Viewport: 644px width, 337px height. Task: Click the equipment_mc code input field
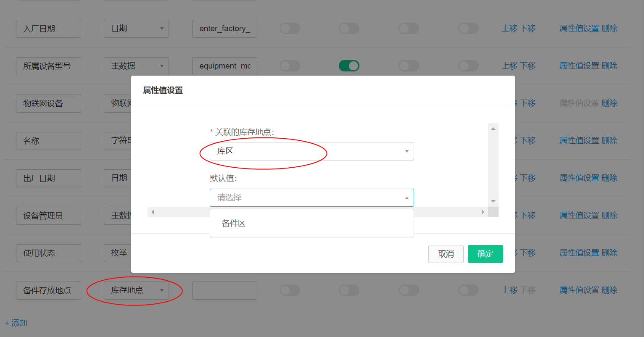[x=224, y=66]
